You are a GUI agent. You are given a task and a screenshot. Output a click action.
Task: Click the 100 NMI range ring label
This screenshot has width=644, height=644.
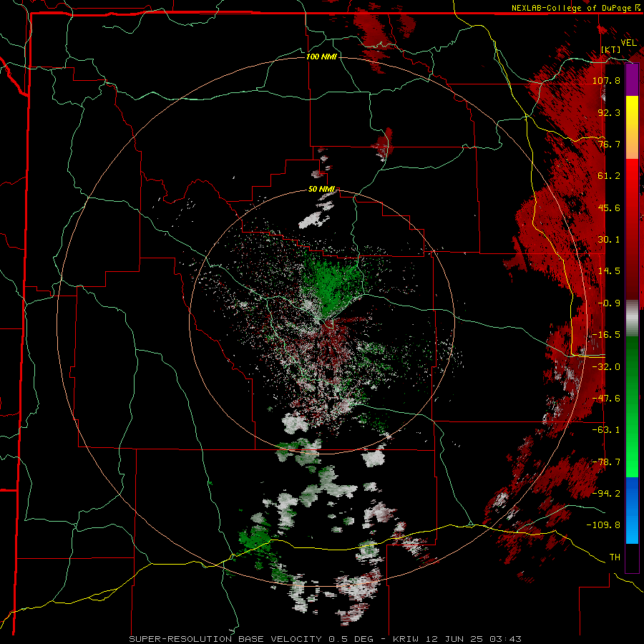tap(321, 57)
